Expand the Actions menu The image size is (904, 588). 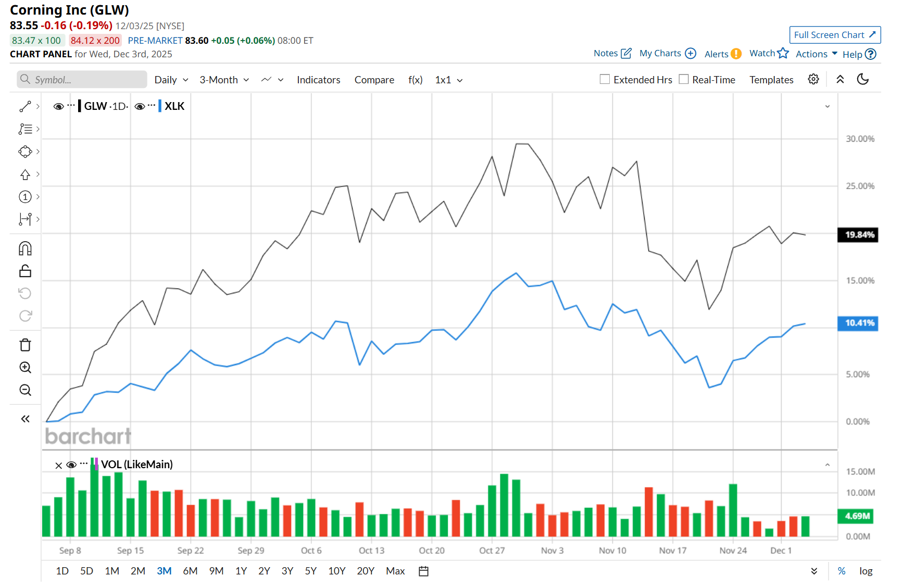(817, 54)
